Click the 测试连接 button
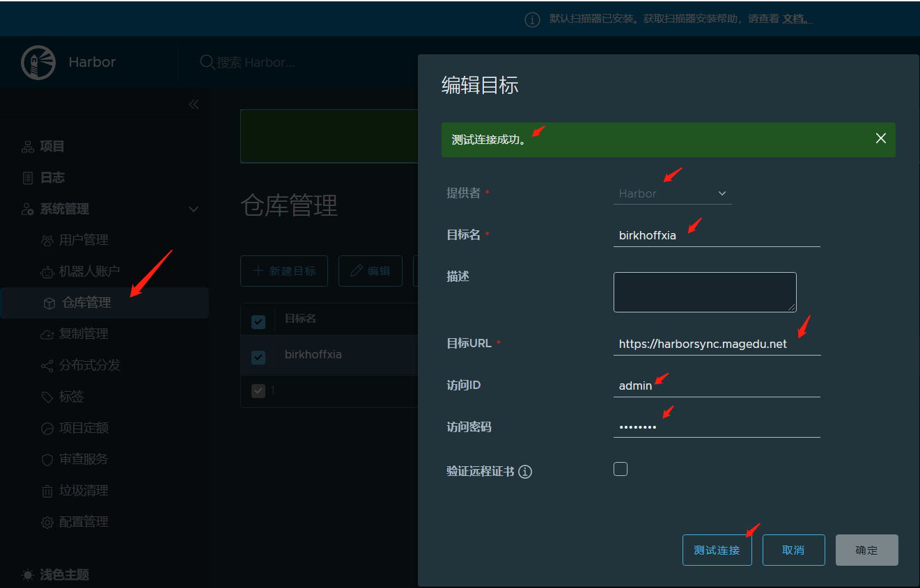920x588 pixels. pos(717,550)
